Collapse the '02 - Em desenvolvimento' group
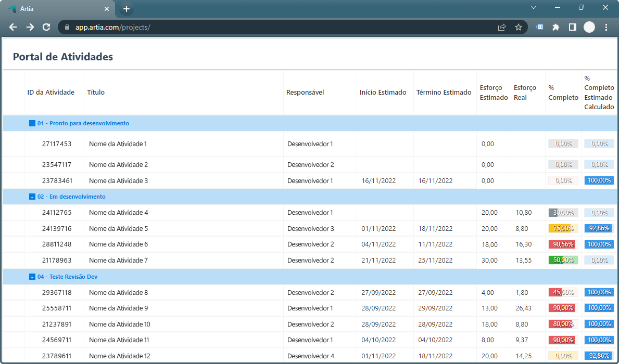This screenshot has height=364, width=619. 32,197
